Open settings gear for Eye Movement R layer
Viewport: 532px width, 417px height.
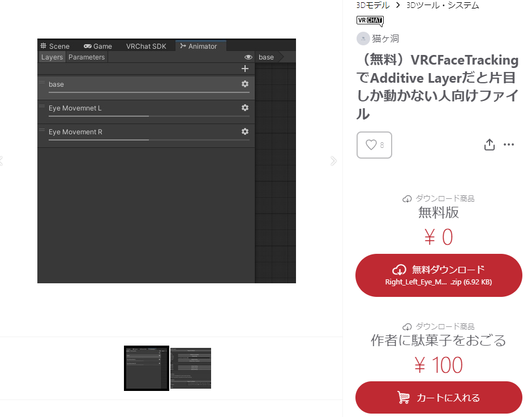pos(245,131)
